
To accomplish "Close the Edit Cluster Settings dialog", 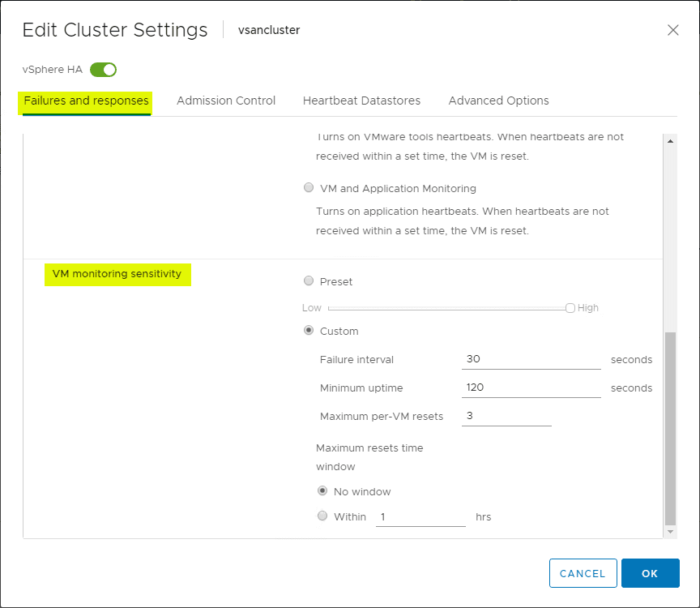I will click(673, 30).
